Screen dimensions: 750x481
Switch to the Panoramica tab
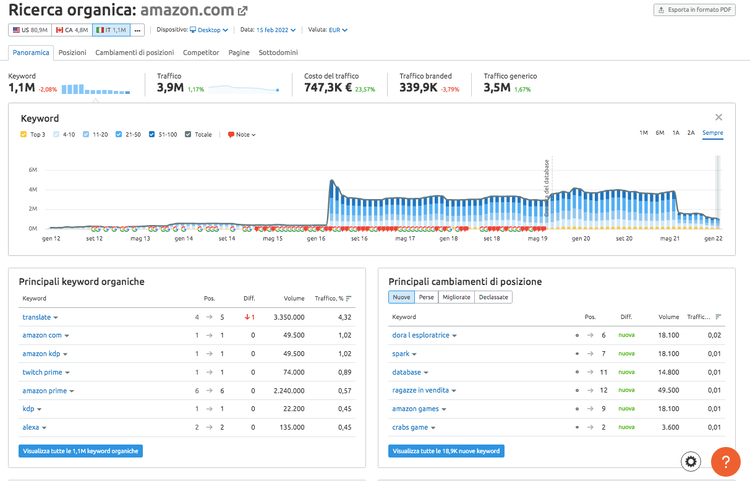[x=31, y=53]
